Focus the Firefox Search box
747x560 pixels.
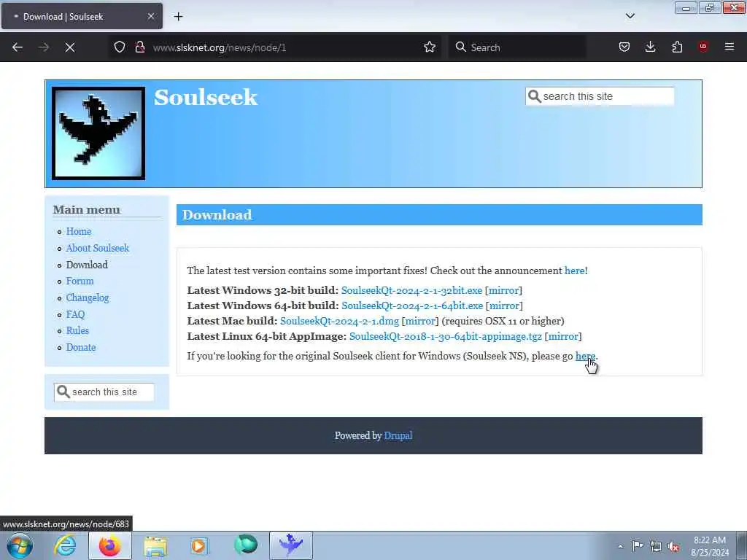pos(517,47)
